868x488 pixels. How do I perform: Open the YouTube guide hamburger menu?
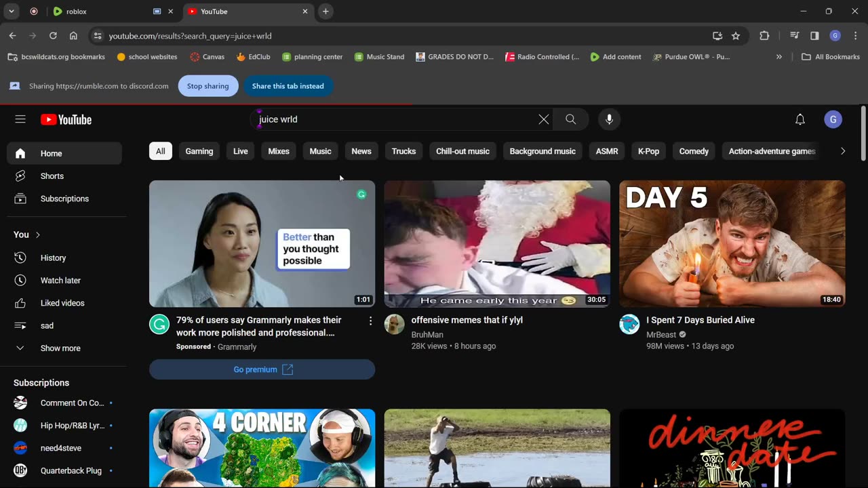pos(20,119)
